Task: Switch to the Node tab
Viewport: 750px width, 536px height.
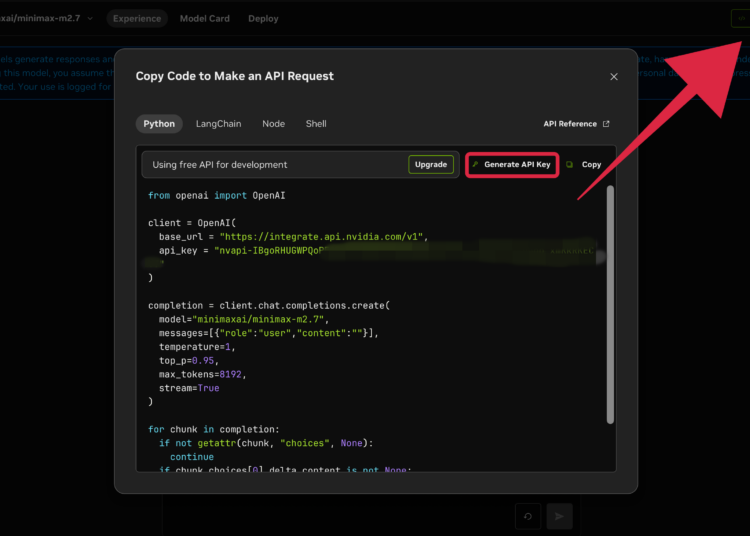Action: click(273, 124)
